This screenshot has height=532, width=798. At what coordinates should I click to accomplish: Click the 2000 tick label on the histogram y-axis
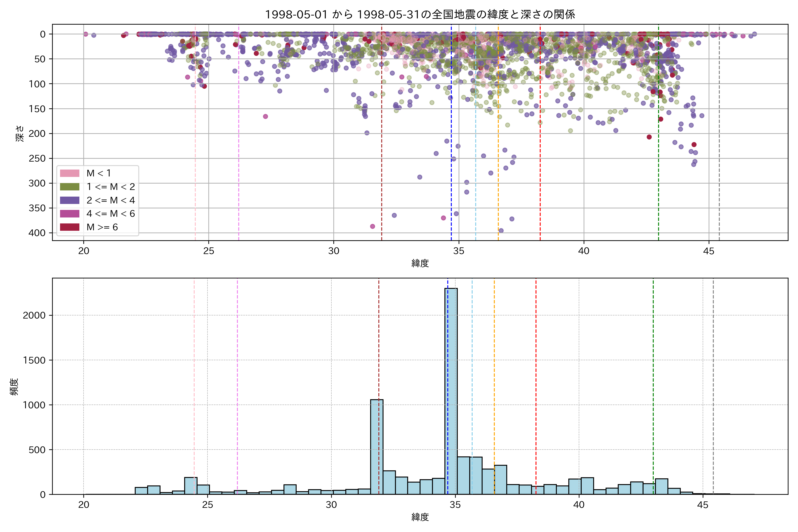pos(34,315)
